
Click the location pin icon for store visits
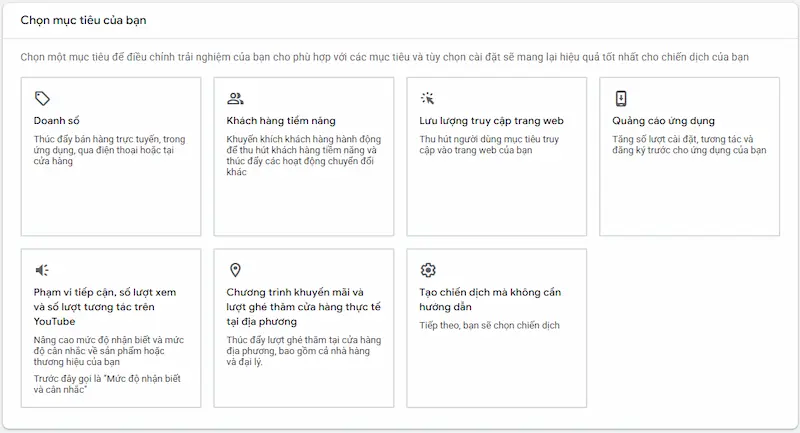[235, 270]
